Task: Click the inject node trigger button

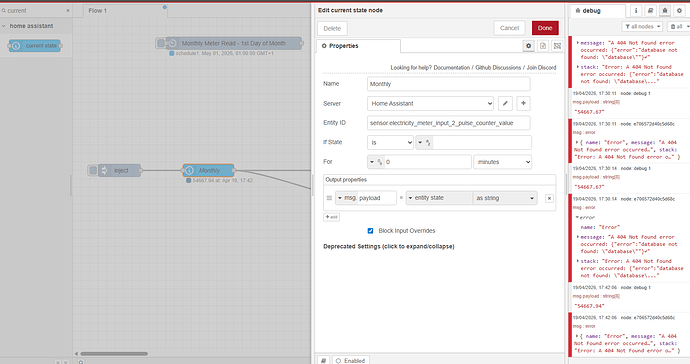Action: coord(93,170)
